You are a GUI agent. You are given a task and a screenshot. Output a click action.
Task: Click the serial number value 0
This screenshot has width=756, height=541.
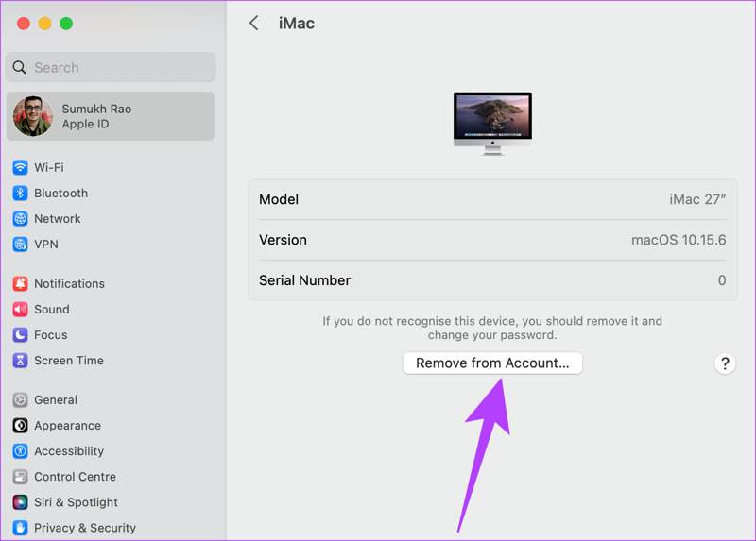coord(721,279)
